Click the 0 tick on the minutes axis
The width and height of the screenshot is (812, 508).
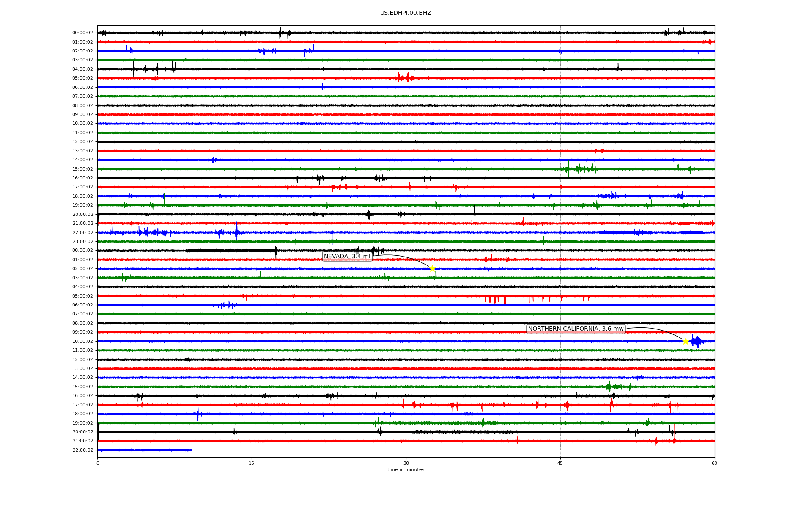coord(98,463)
